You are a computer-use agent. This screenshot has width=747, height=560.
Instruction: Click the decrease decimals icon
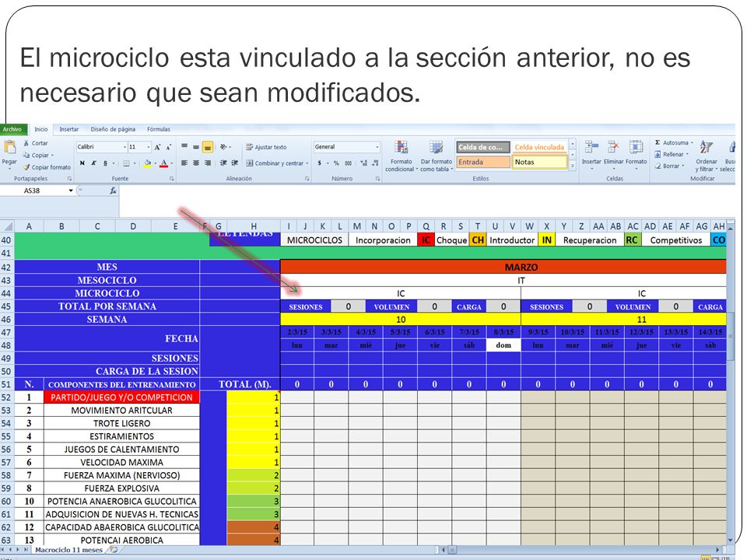pos(375,163)
